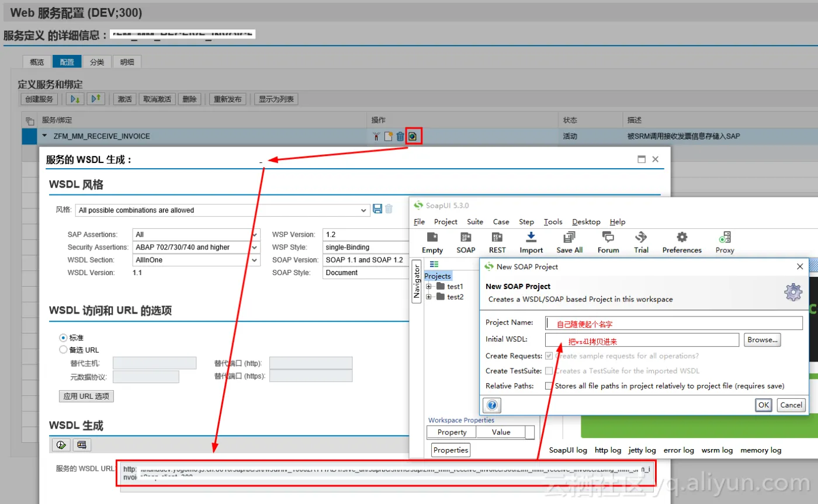The width and height of the screenshot is (818, 504).
Task: Click the second icon in WSDL 生成 toolbar
Action: [x=82, y=445]
